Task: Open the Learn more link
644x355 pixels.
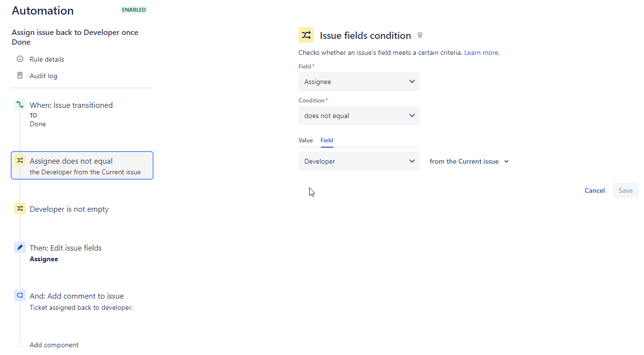Action: [x=481, y=52]
